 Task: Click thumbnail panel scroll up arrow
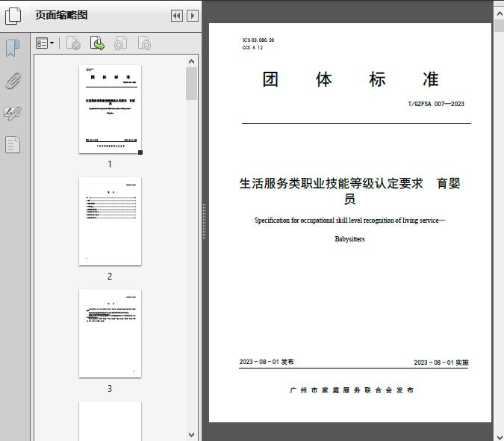point(192,61)
